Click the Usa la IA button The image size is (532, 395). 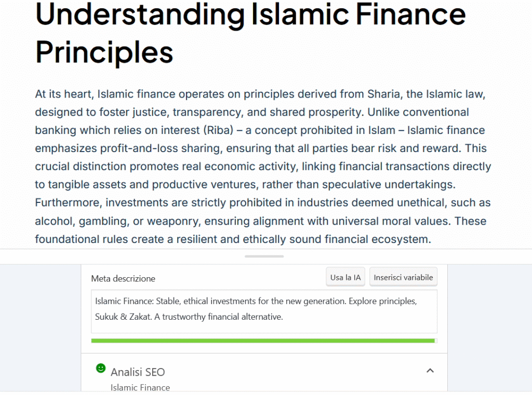point(345,277)
